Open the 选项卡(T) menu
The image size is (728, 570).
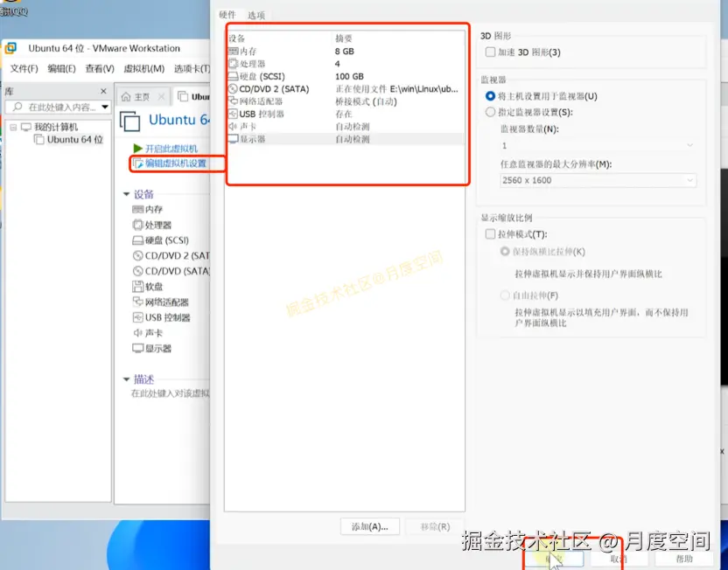(192, 69)
